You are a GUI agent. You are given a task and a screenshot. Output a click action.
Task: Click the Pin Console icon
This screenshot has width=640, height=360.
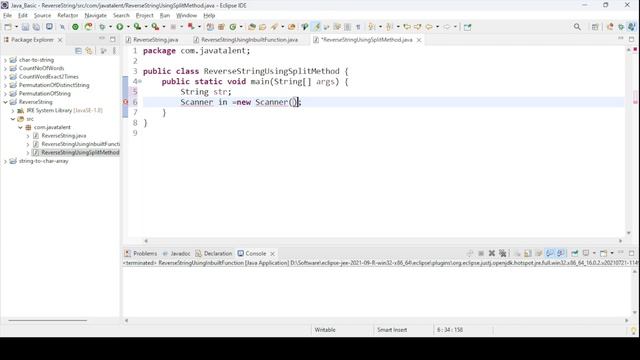coord(574,253)
